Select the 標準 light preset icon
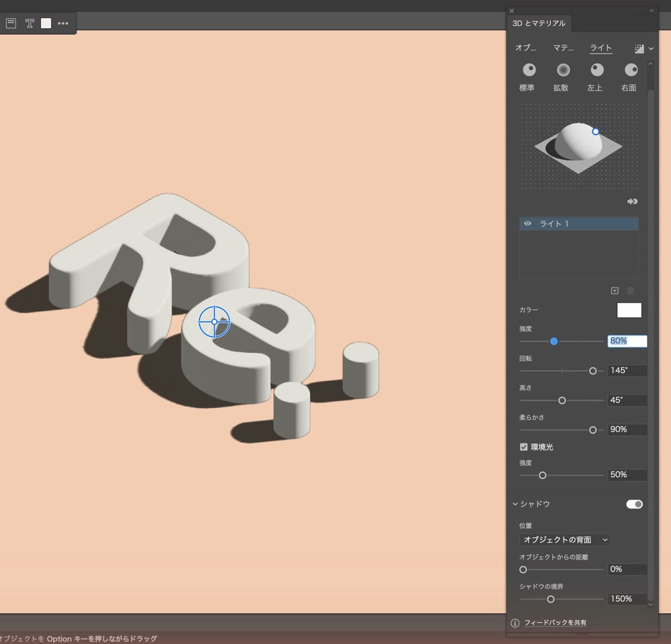Image resolution: width=671 pixels, height=644 pixels. click(529, 70)
